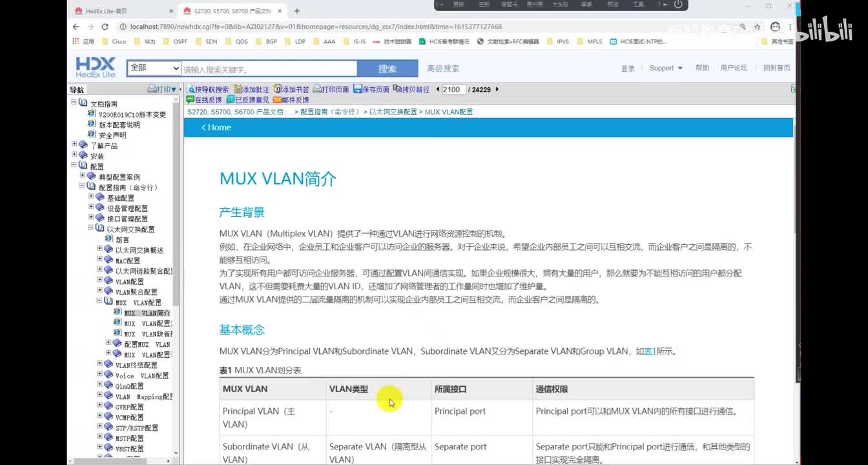868x465 pixels.
Task: Switch to the HedEx Lite-首页 tab
Action: [x=123, y=11]
